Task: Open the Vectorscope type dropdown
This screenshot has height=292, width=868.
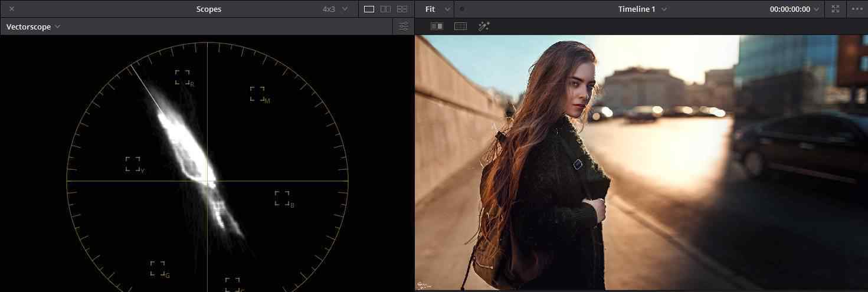Action: 33,27
